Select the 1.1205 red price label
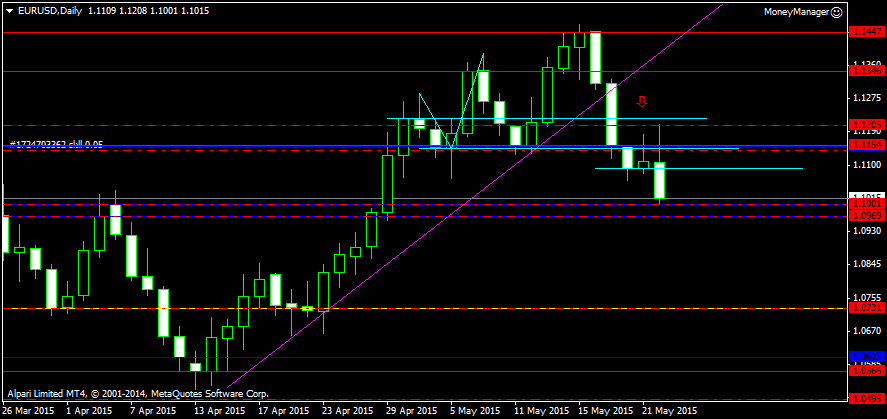Image resolution: width=887 pixels, height=419 pixels. 866,126
